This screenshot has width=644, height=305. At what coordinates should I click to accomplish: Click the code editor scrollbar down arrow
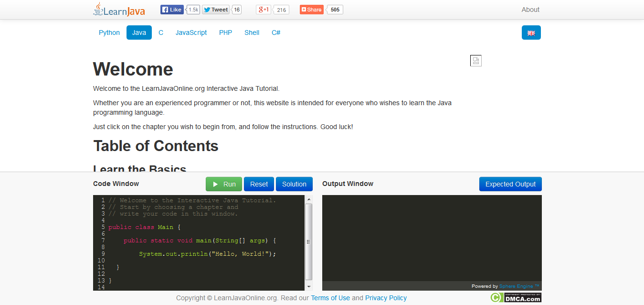[309, 286]
